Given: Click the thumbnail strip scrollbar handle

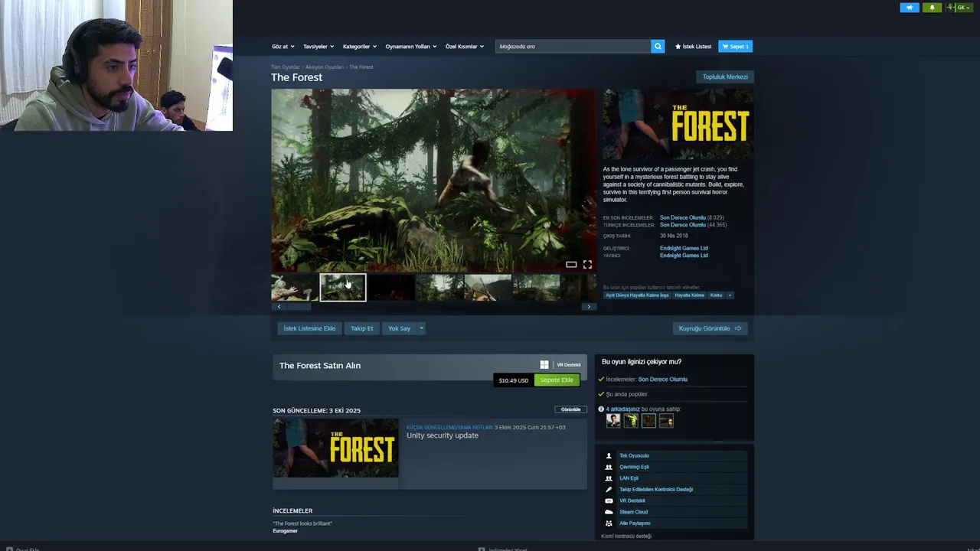Looking at the screenshot, I should click(299, 307).
